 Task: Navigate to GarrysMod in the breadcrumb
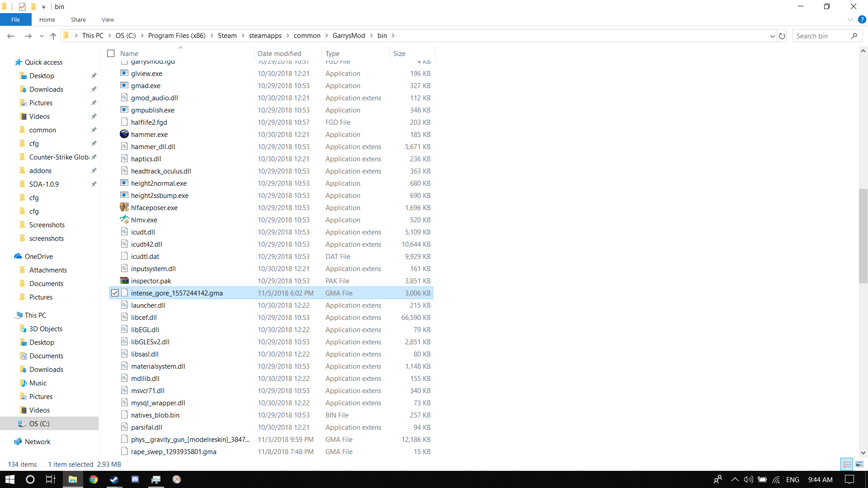349,36
